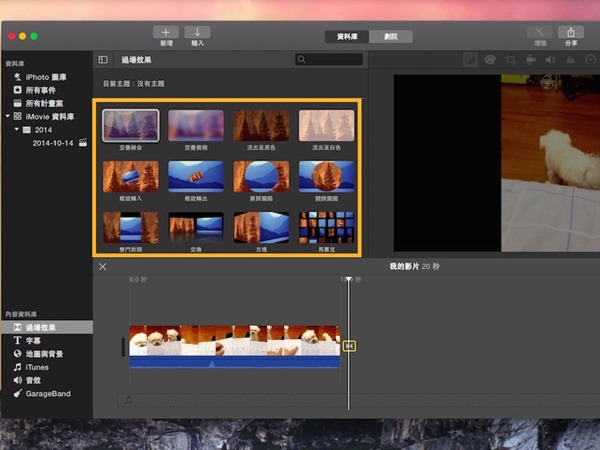This screenshot has width=600, height=450.
Task: Click the transitions search field
Action: pyautogui.click(x=329, y=60)
